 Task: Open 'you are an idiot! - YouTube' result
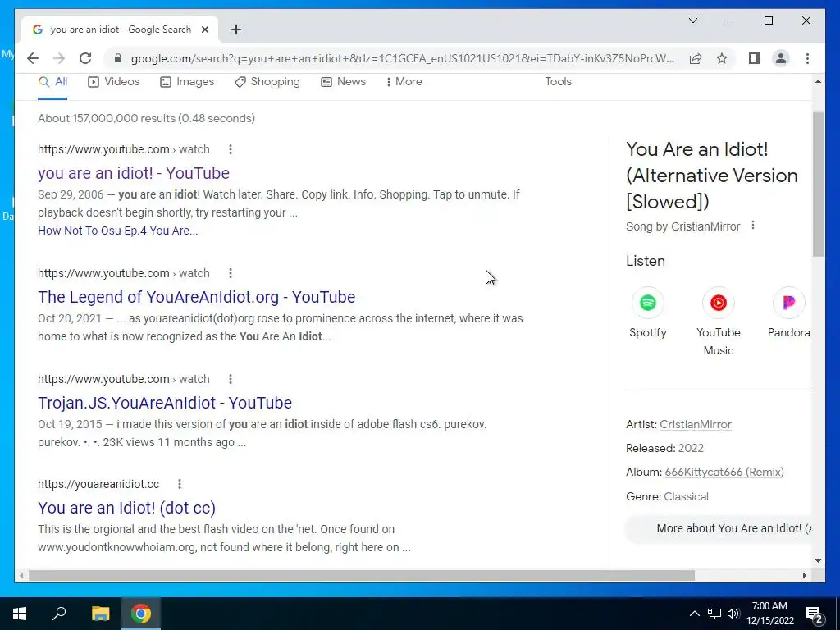tap(134, 173)
